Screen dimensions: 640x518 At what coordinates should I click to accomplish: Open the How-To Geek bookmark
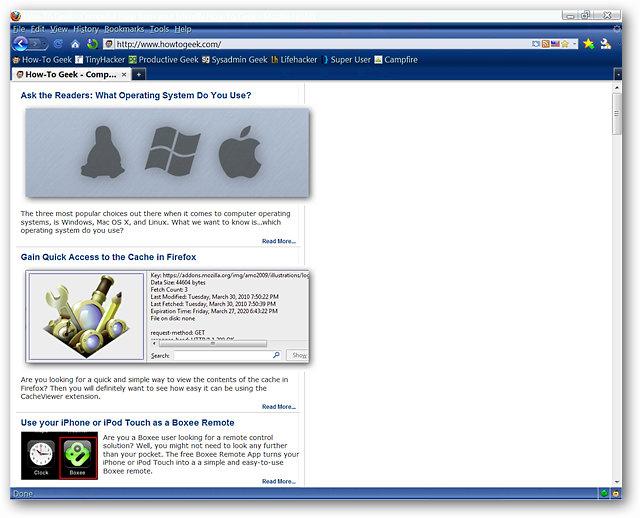pos(42,60)
